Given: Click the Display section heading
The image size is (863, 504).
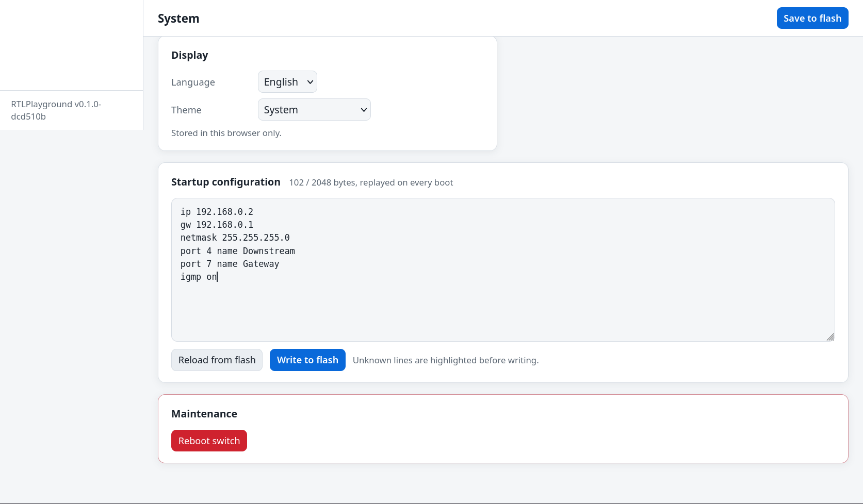Looking at the screenshot, I should [x=190, y=55].
